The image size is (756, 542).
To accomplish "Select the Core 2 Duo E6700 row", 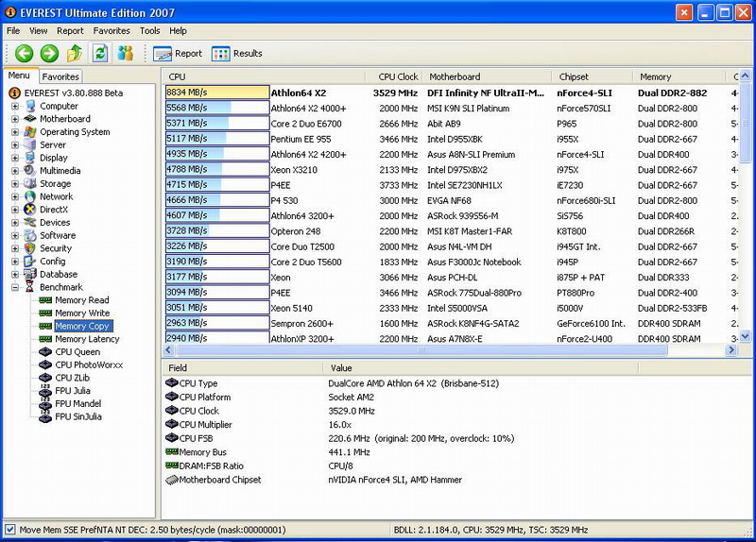I will coord(451,124).
